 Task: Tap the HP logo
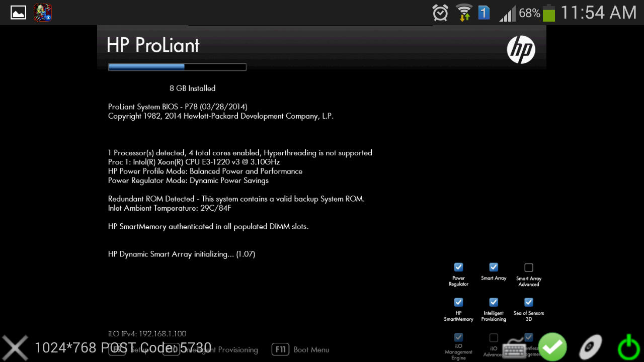click(x=521, y=50)
